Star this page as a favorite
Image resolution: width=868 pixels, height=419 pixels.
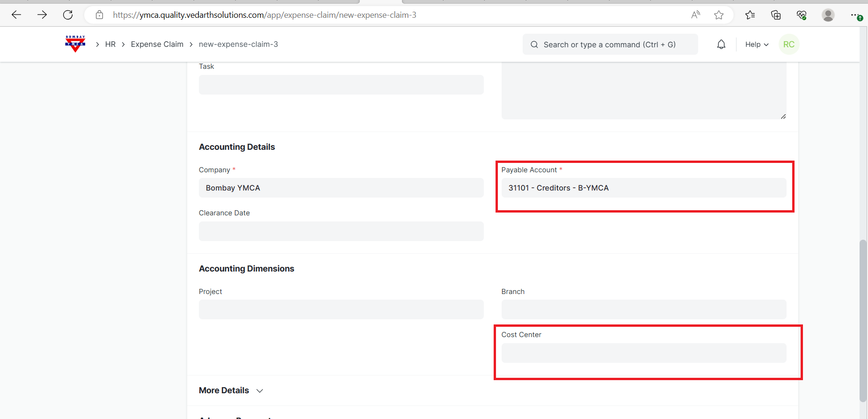coord(719,15)
